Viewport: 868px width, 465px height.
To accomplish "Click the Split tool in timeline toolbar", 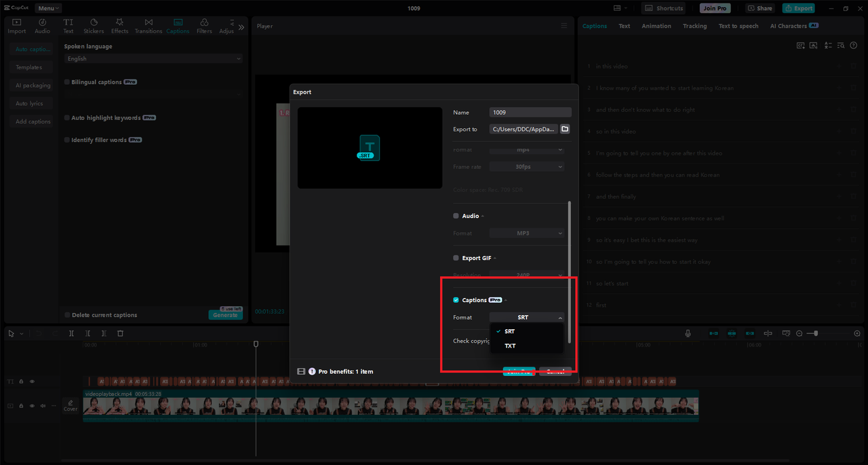I will click(x=72, y=333).
